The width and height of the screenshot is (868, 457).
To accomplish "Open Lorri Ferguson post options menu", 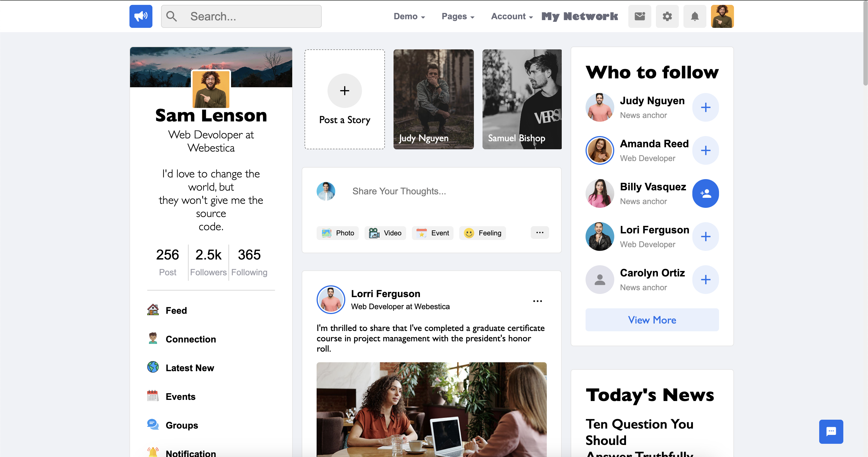I will (x=537, y=301).
